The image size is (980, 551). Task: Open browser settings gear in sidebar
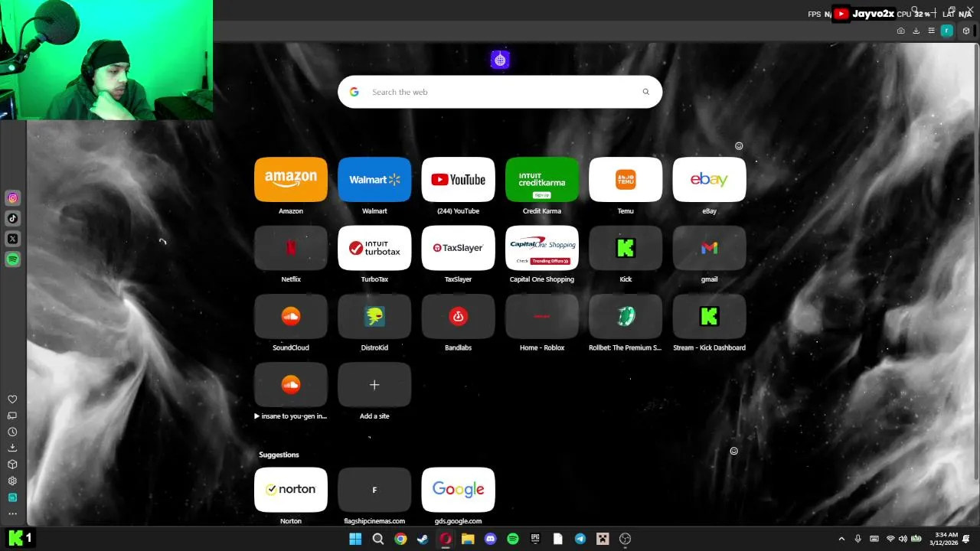[x=12, y=481]
